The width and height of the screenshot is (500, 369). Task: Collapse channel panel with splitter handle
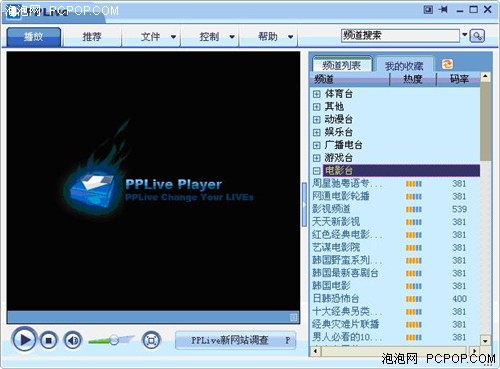[304, 204]
